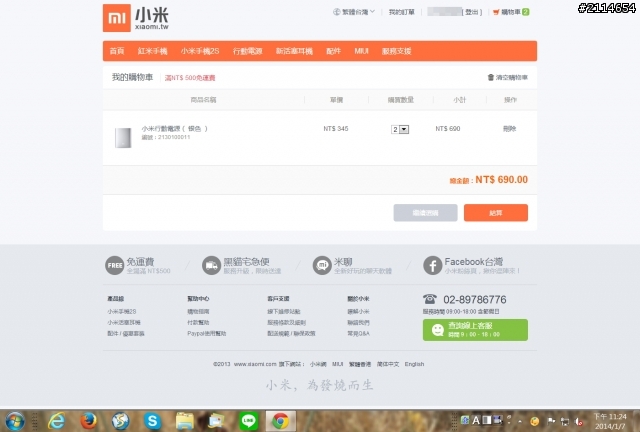Image resolution: width=640 pixels, height=432 pixels.
Task: Click the network icon in system tray
Action: [565, 421]
